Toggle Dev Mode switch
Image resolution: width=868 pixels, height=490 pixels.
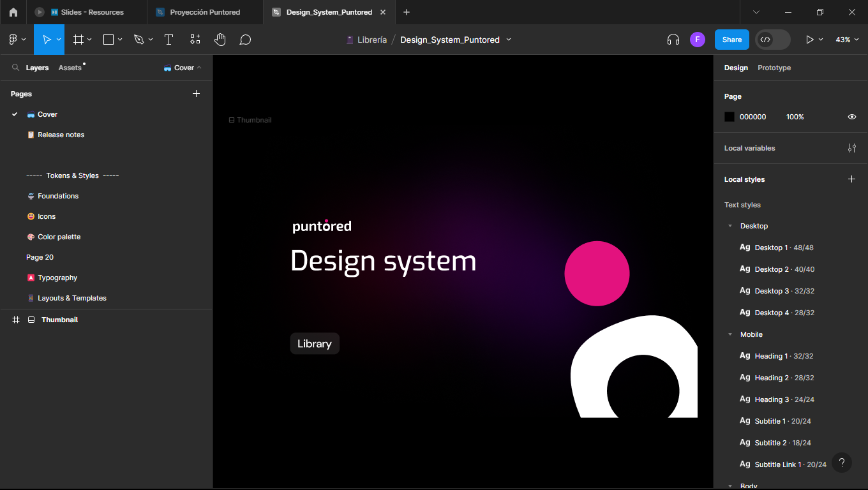click(772, 40)
